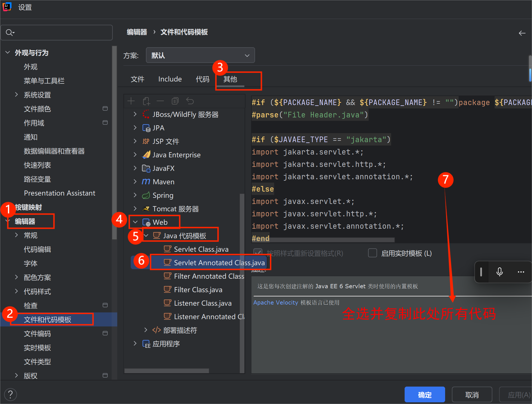Open the 方案 scheme dropdown showing 默认
532x404 pixels.
click(200, 55)
